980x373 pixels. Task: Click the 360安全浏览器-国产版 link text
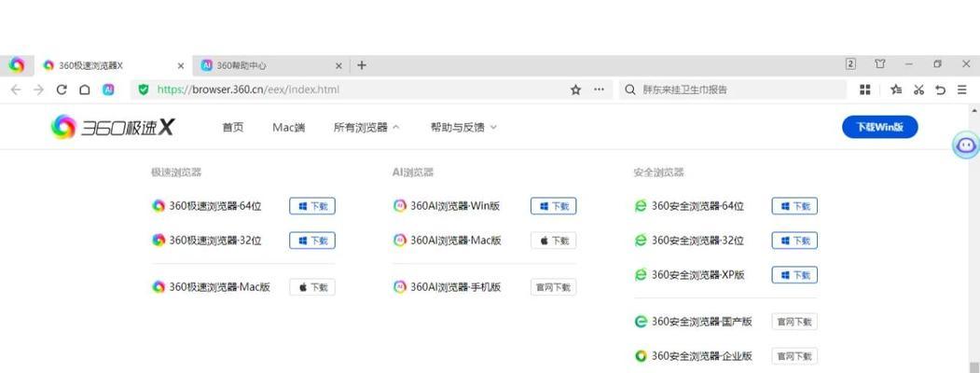pos(702,322)
